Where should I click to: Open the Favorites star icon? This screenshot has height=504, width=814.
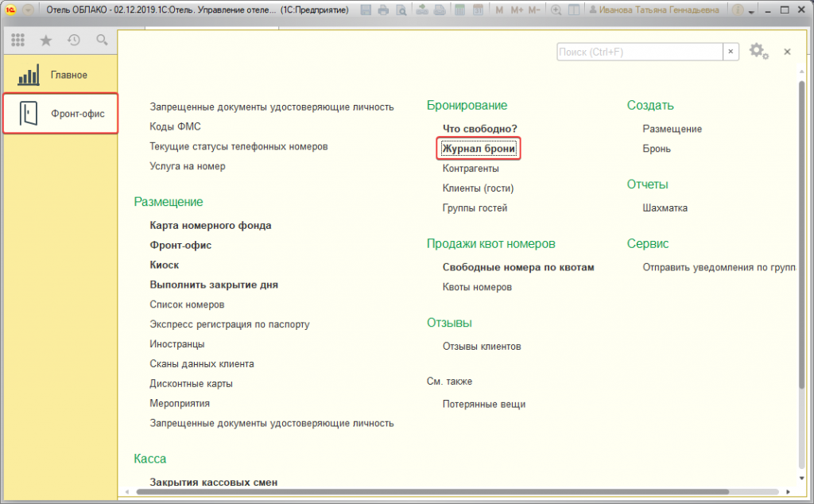tap(46, 40)
